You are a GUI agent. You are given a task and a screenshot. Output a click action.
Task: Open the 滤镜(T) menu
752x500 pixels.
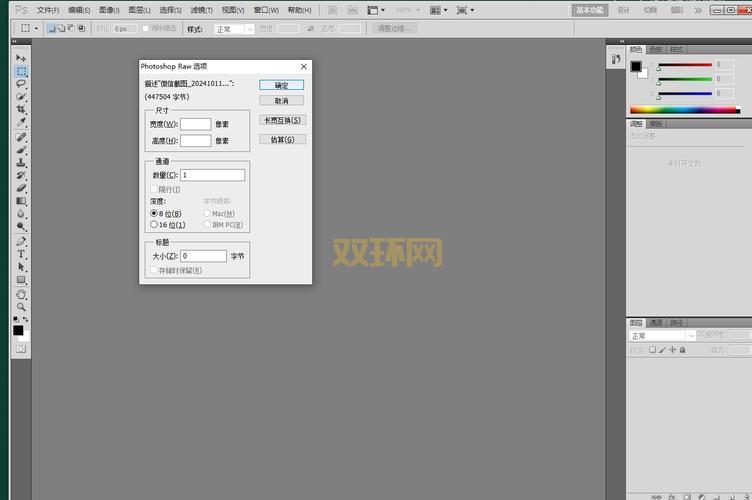202,9
